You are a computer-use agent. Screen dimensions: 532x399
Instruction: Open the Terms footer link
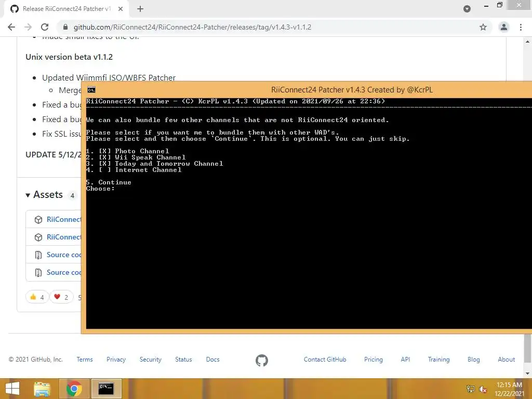[85, 360]
